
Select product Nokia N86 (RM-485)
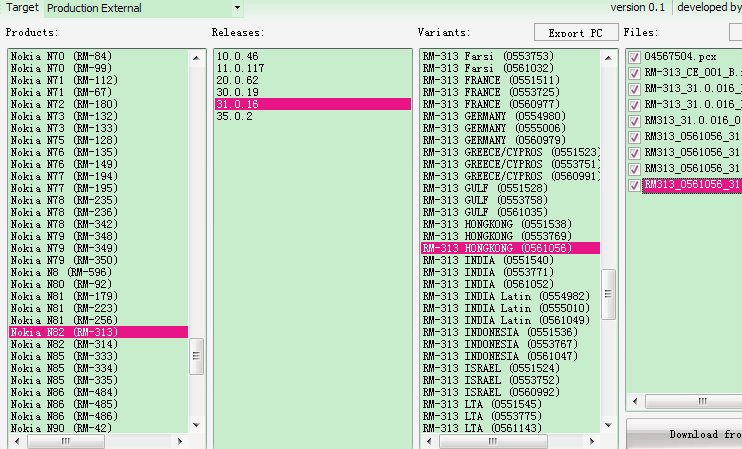[98, 405]
